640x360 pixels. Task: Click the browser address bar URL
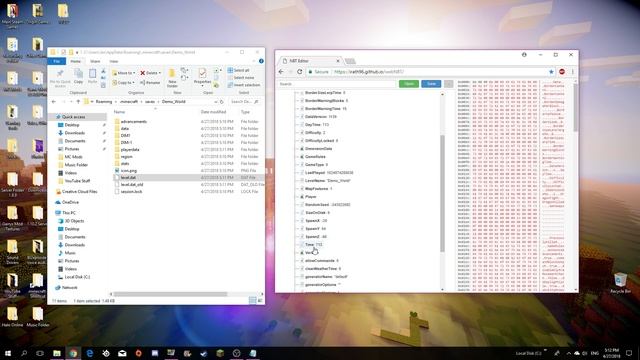pyautogui.click(x=369, y=72)
